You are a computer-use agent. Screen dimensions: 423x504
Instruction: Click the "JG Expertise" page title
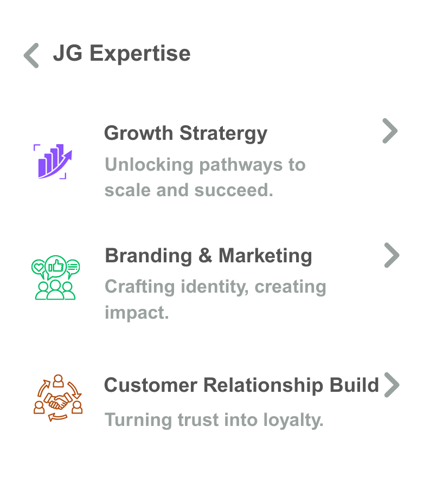pos(121,54)
